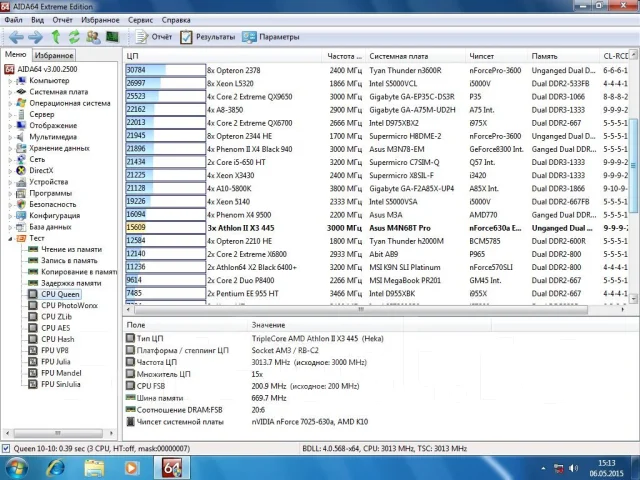Select the DirectX tree item

click(x=41, y=171)
